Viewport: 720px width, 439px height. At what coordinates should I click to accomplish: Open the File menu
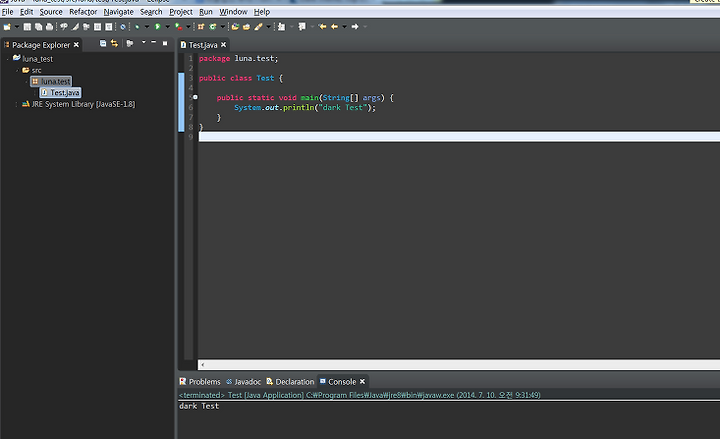[x=7, y=11]
